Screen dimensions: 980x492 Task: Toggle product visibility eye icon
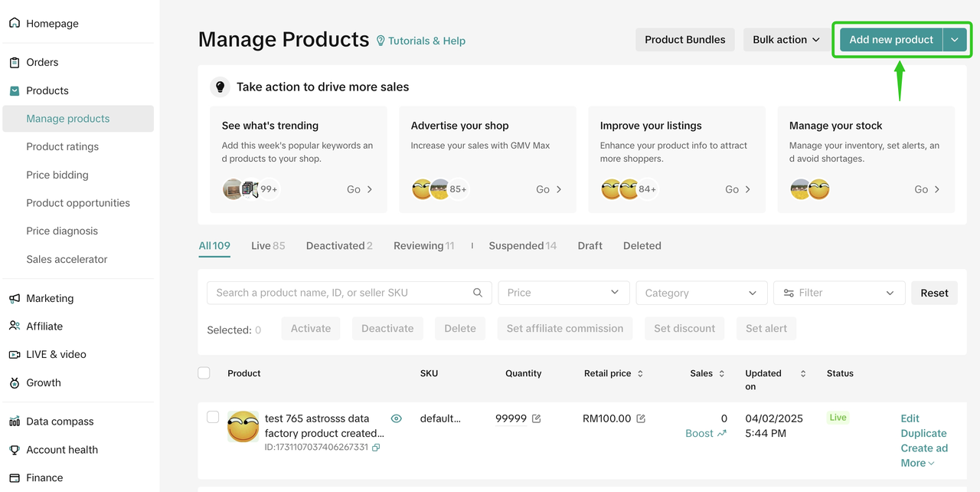[x=397, y=418]
